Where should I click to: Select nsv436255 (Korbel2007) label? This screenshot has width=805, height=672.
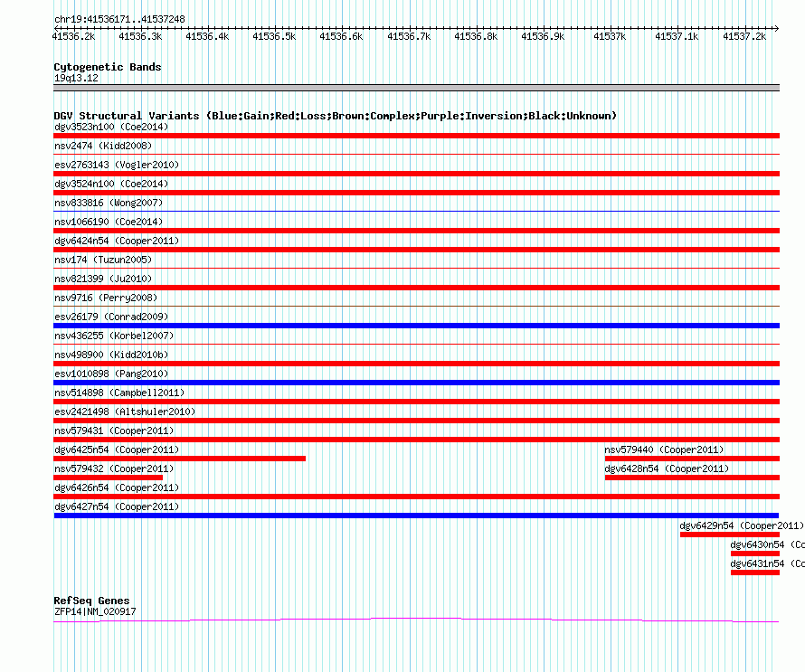(x=114, y=336)
